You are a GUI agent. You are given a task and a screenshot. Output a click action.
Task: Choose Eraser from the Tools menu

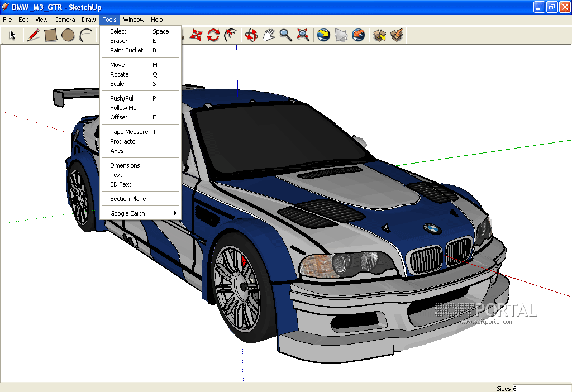140,41
